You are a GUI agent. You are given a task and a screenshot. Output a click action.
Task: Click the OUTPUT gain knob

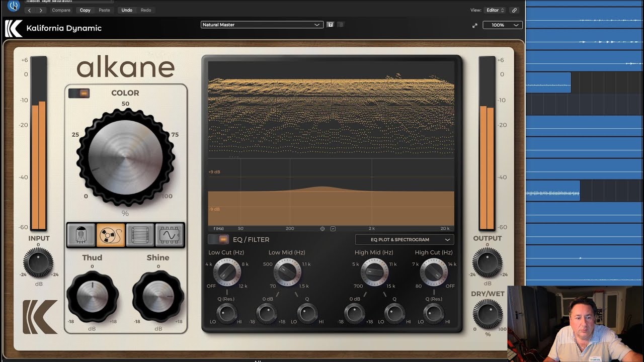487,263
